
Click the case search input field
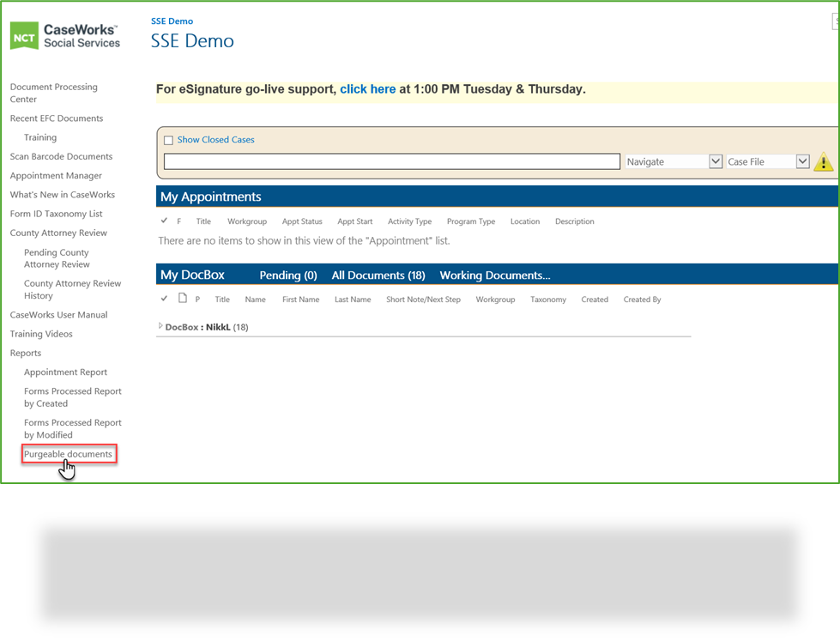click(x=392, y=161)
